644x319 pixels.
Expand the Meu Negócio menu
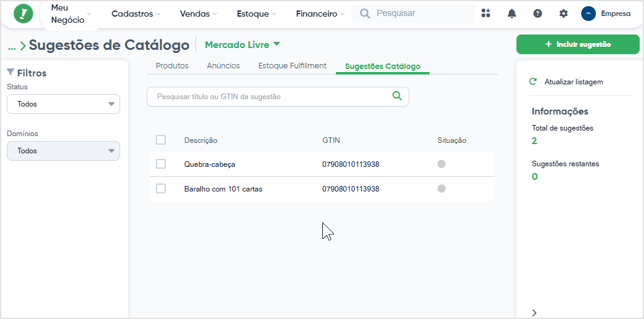71,14
